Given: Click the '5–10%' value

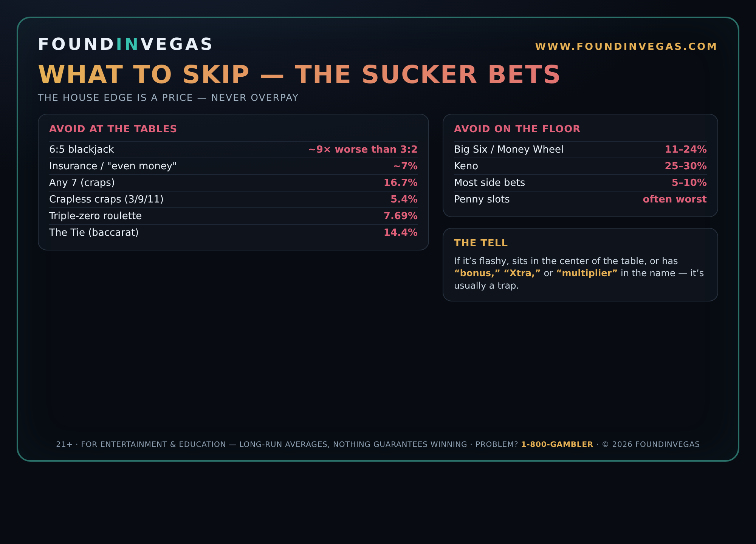Looking at the screenshot, I should click(689, 183).
